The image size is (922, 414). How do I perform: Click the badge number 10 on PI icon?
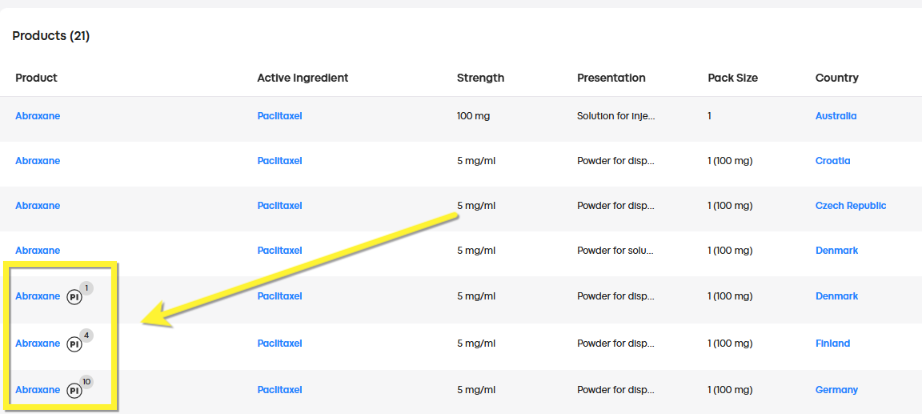pos(86,382)
